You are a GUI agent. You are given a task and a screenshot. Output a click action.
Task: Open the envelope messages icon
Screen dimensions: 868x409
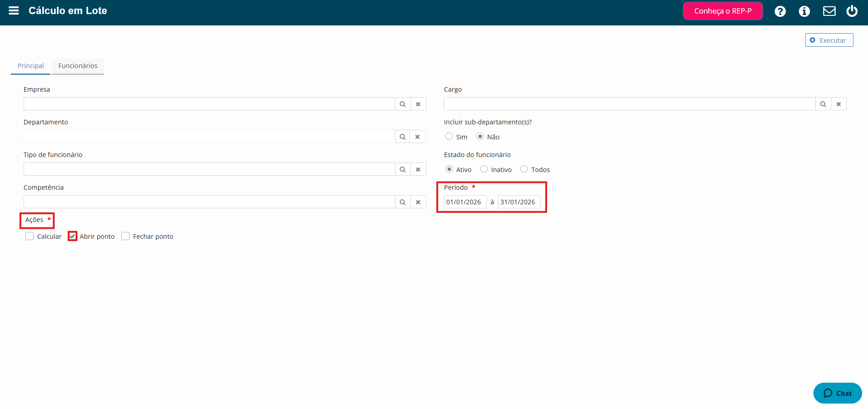click(829, 11)
